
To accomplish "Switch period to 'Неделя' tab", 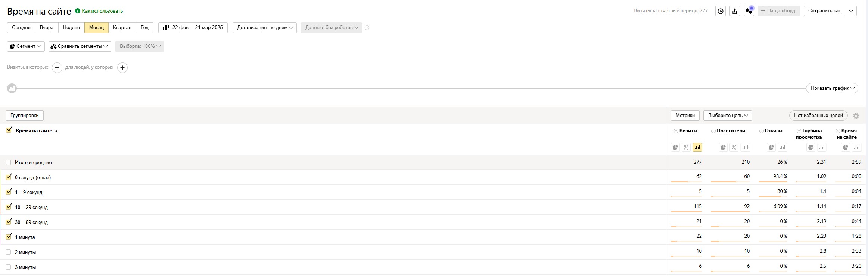I will tap(71, 28).
